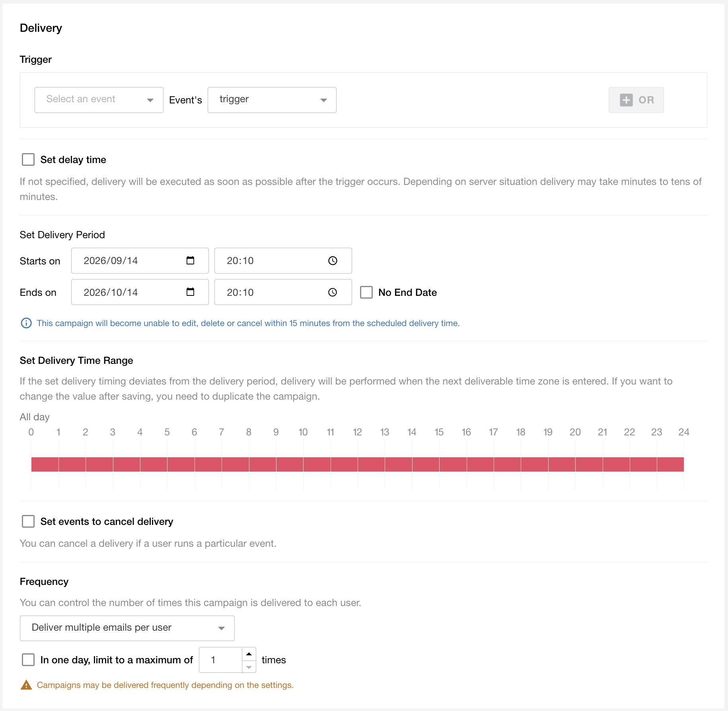Image resolution: width=728 pixels, height=711 pixels.
Task: Click the Ends on date field
Action: (x=140, y=292)
